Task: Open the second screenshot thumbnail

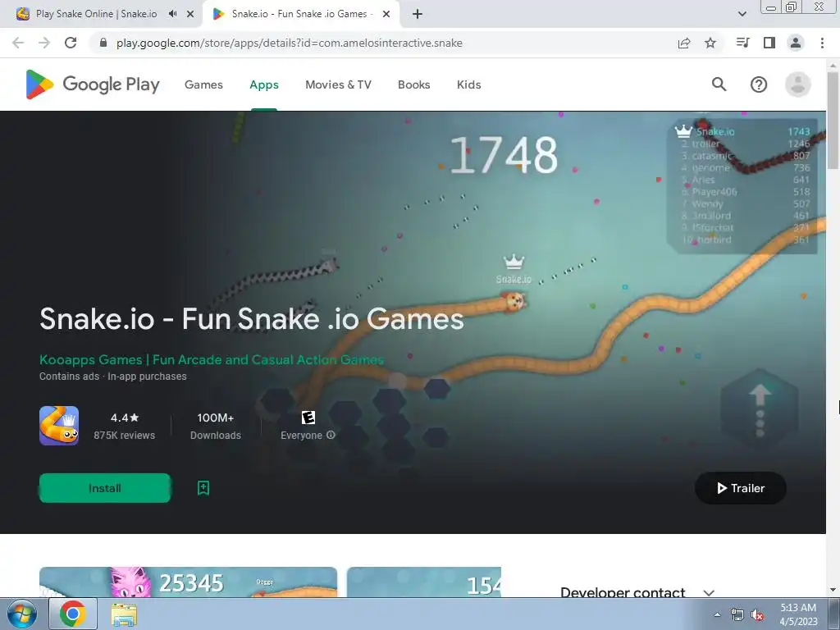Action: click(x=424, y=582)
